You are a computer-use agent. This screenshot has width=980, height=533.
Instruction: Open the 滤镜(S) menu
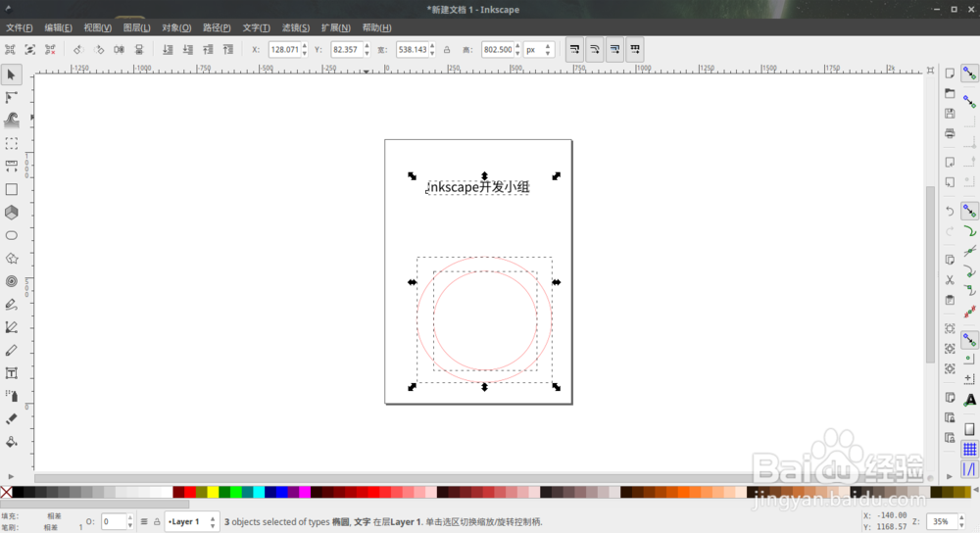296,27
